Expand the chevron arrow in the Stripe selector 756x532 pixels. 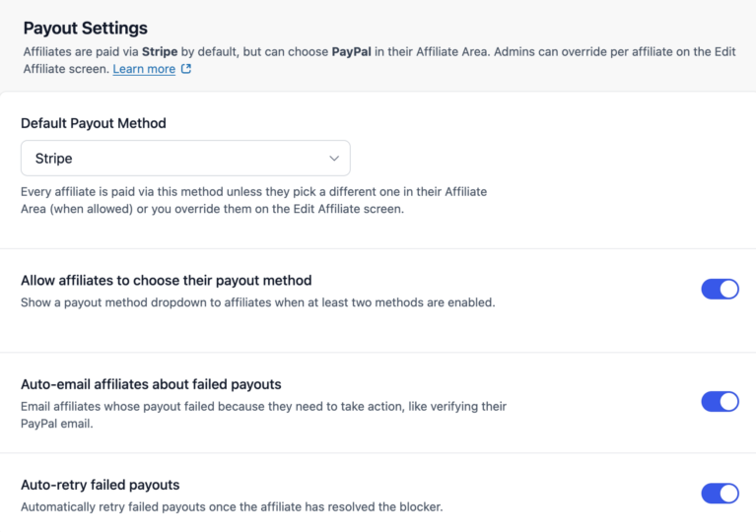coord(334,158)
